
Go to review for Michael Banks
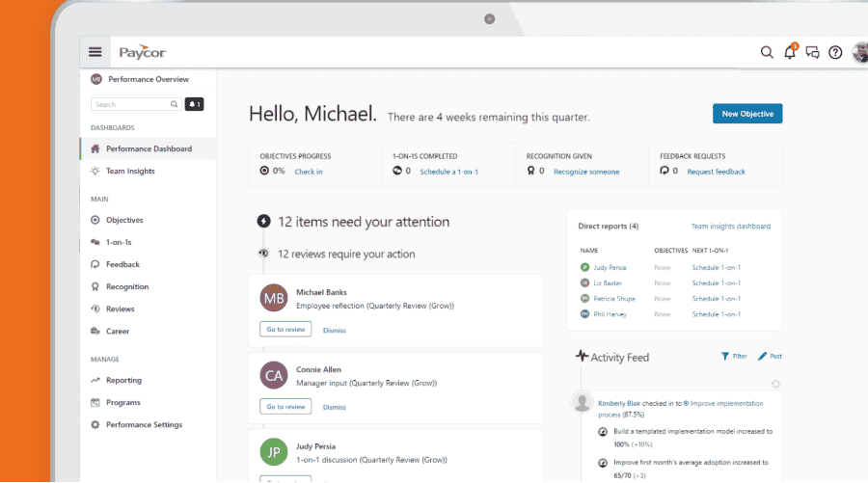point(285,329)
